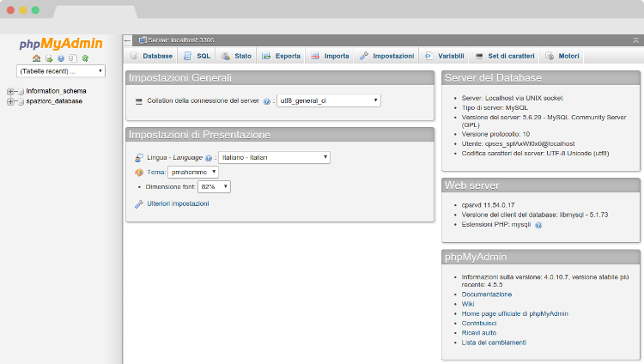
Task: Click the phpMyAdmin logo
Action: pos(61,44)
